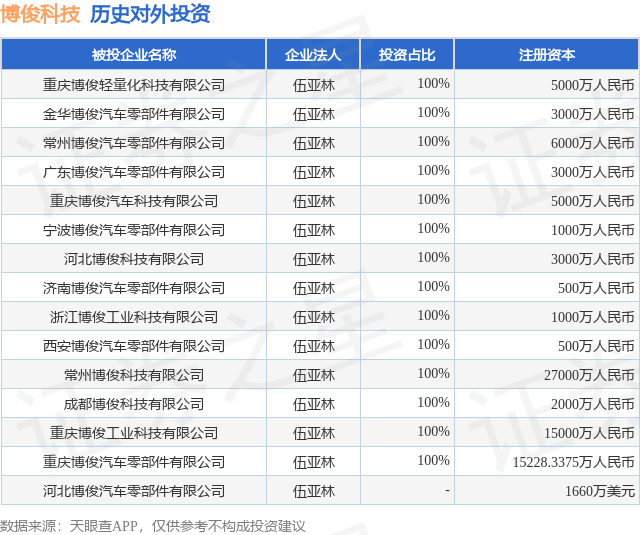Screen dimensions: 640x535
Task: Select 常州博俊汽车零部件有限公司 company name
Action: tap(134, 143)
